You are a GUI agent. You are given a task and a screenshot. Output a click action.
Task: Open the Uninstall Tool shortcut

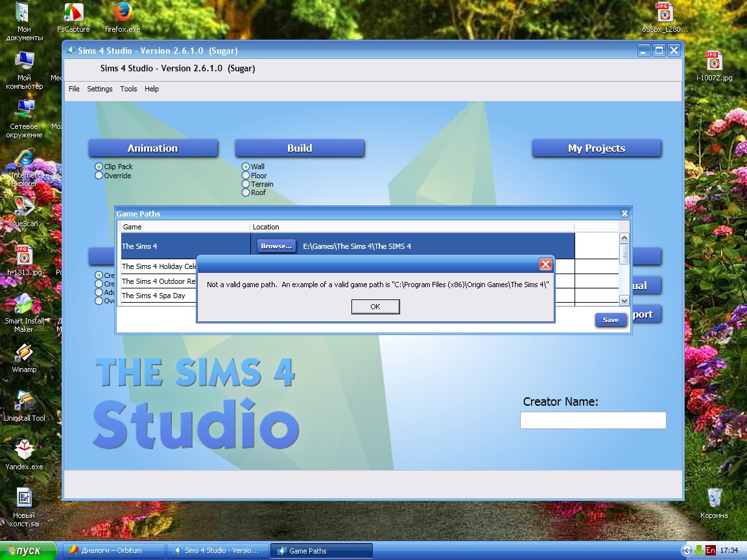pos(24,406)
